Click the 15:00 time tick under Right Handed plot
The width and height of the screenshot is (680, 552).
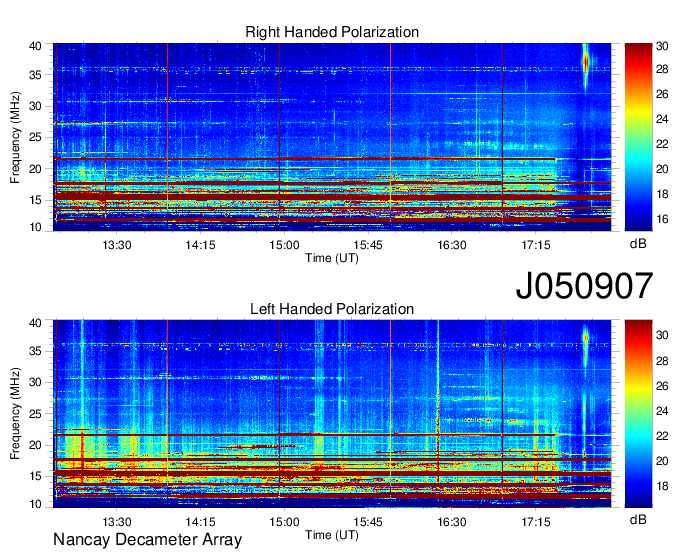pos(284,245)
